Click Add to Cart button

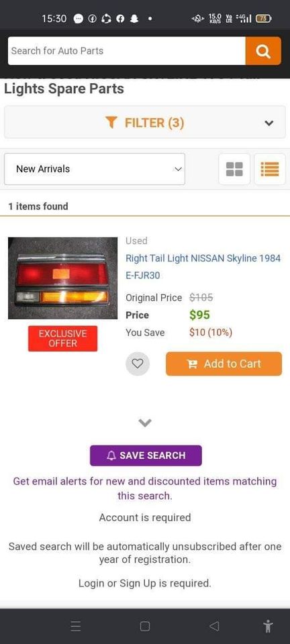(224, 364)
